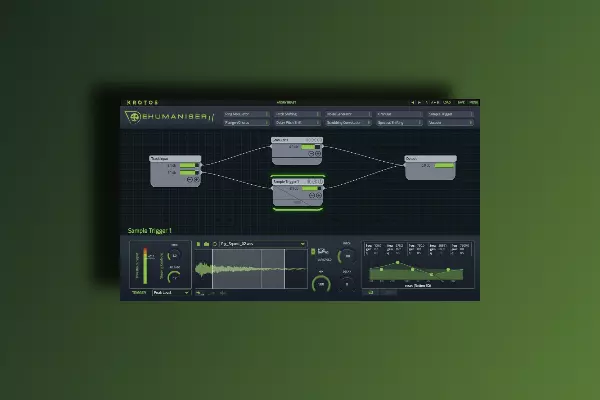Select the EQ tab under the EQ graph

pos(371,293)
